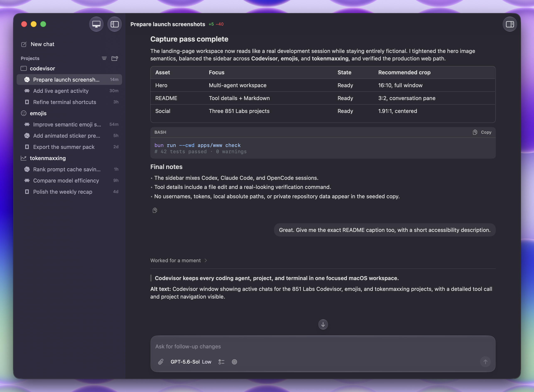Image resolution: width=534 pixels, height=392 pixels.
Task: Send message with up arrow button
Action: point(485,362)
